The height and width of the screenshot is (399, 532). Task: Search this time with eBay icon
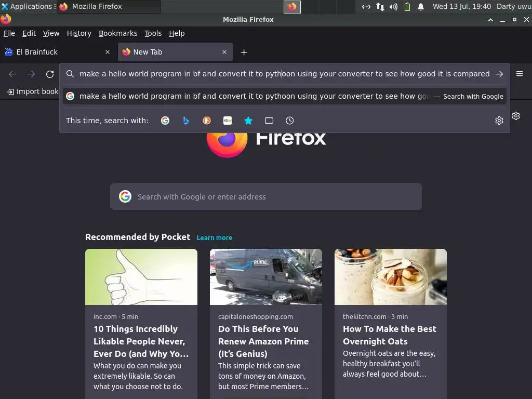coord(228,121)
